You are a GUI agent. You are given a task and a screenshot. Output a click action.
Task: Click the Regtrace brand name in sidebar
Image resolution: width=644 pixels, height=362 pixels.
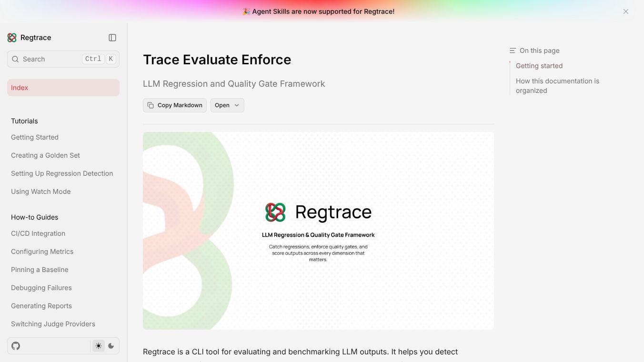(36, 38)
